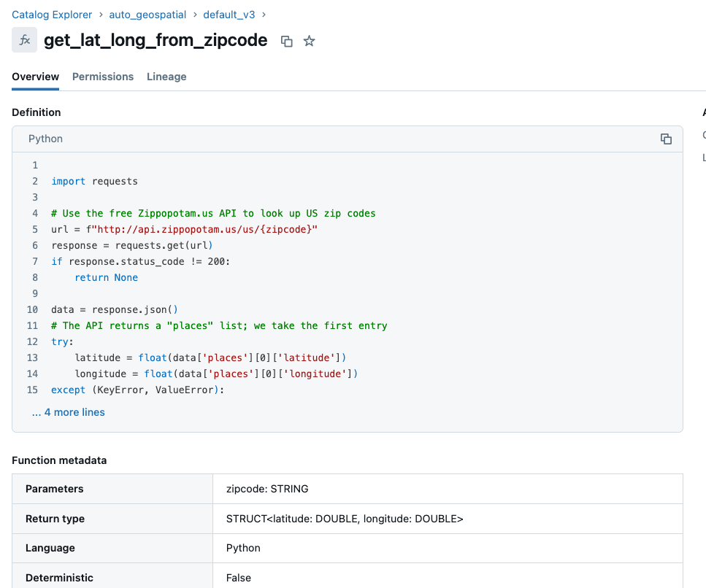Copy the Python definition code
This screenshot has height=588, width=706.
point(666,139)
